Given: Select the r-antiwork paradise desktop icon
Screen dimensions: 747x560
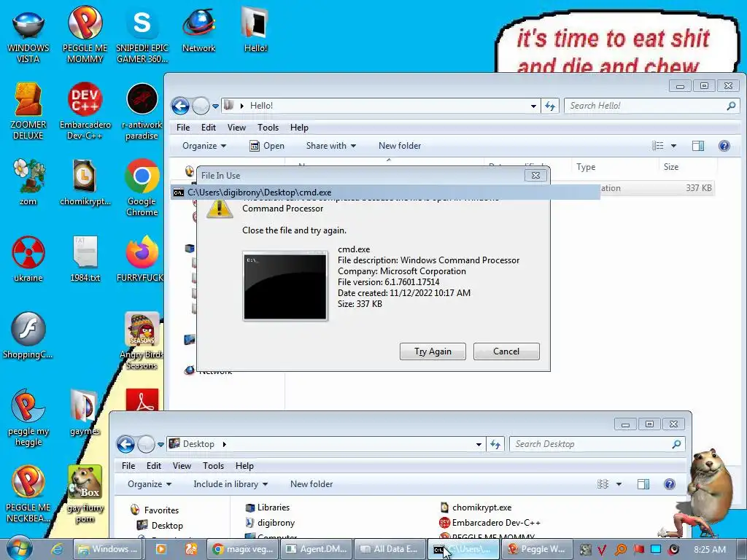Looking at the screenshot, I should 142,111.
